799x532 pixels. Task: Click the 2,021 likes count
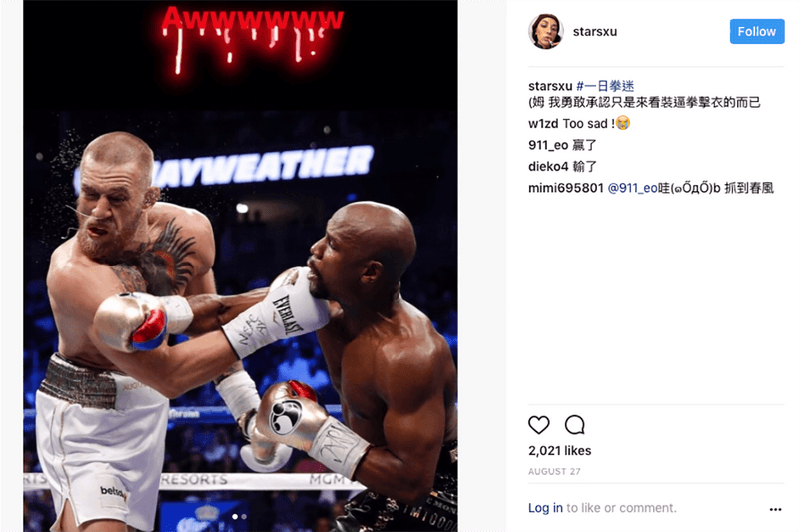pos(560,450)
